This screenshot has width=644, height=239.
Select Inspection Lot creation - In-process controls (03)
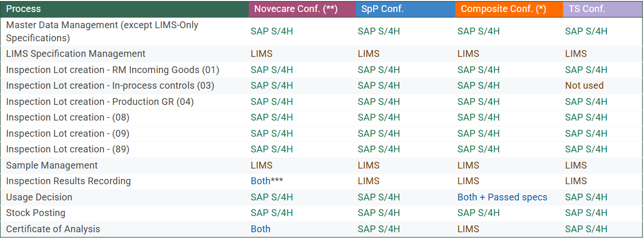tap(110, 86)
